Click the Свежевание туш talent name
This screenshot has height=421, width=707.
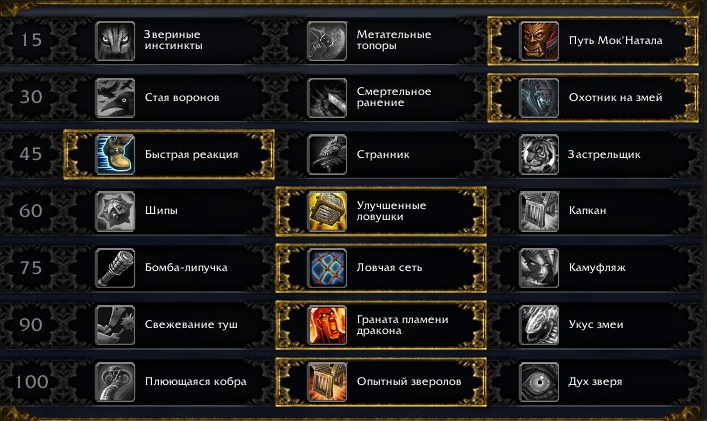point(191,325)
